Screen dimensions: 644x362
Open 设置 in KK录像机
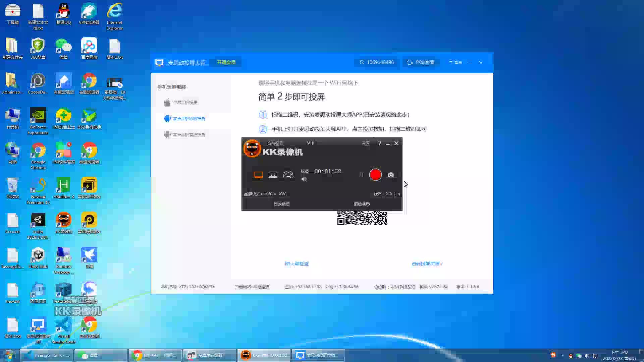pos(366,143)
